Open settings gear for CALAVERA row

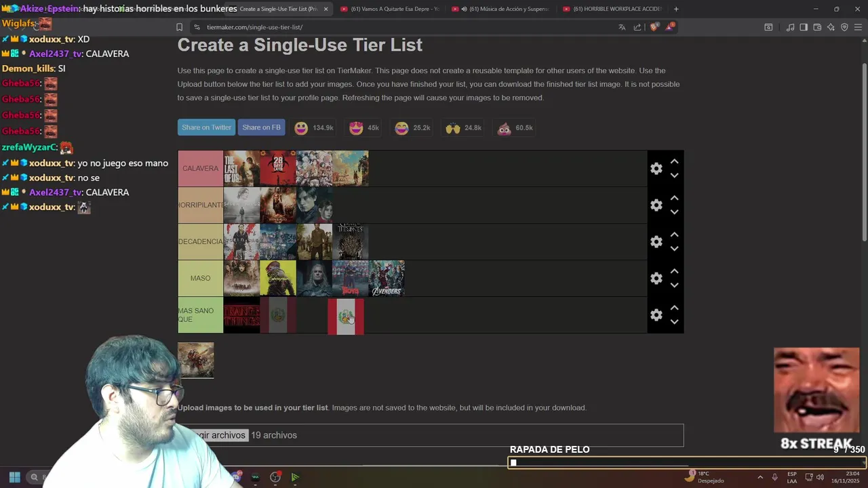click(656, 169)
